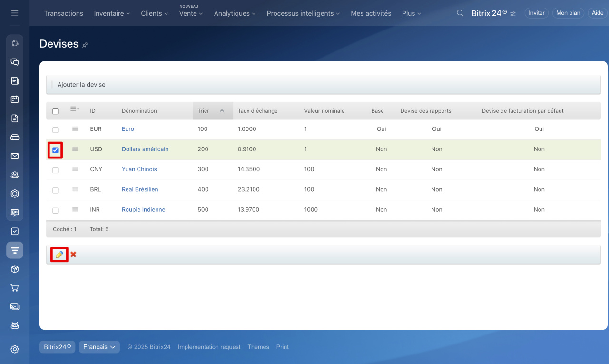Open the tasks checkmark sidebar icon

pyautogui.click(x=15, y=231)
